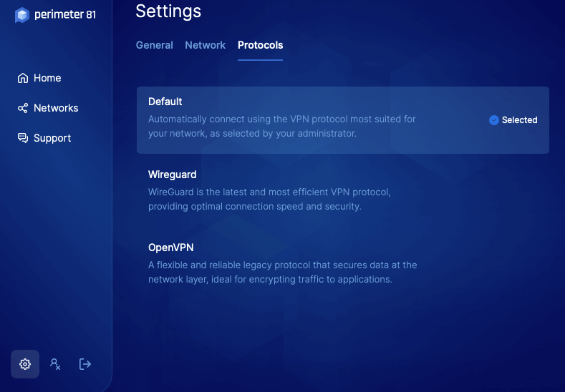Screen dimensions: 565x392
Task: Open settings via the gear icon
Action: [25, 364]
